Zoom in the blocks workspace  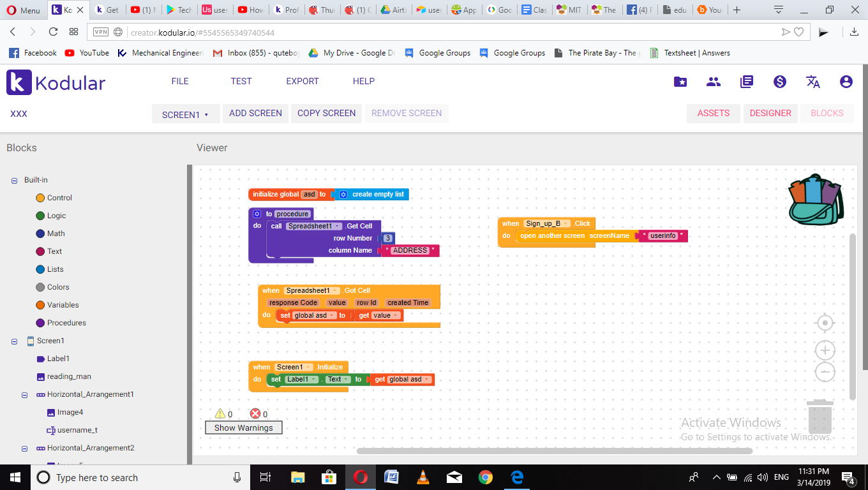(x=825, y=350)
